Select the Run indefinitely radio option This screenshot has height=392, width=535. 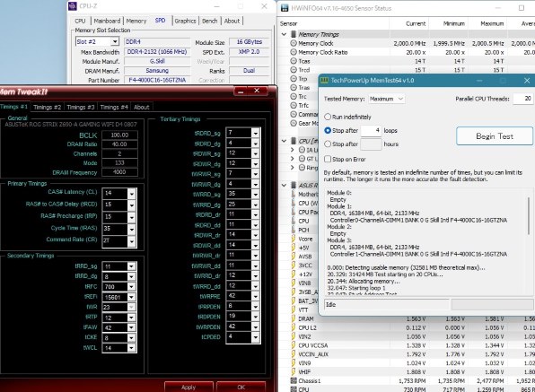328,117
